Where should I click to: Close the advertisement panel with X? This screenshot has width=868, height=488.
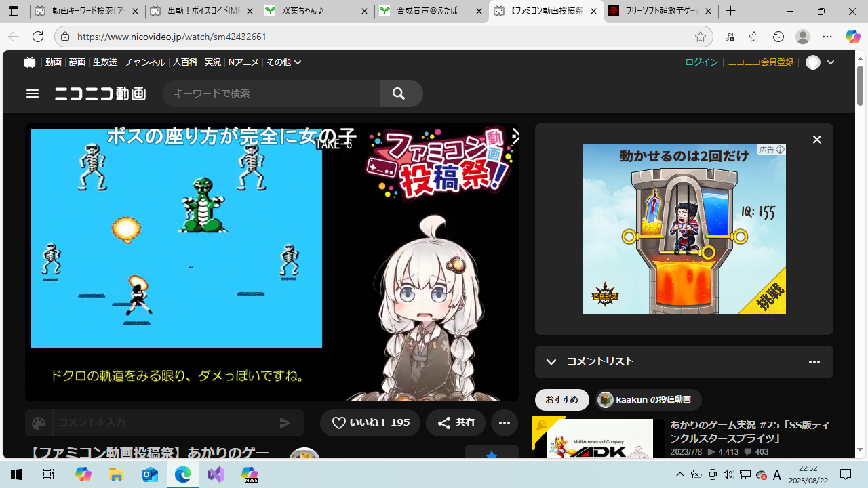[x=816, y=140]
